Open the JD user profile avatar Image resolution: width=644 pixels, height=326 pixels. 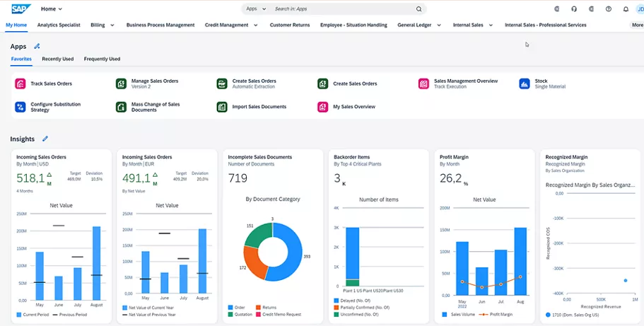tap(640, 9)
